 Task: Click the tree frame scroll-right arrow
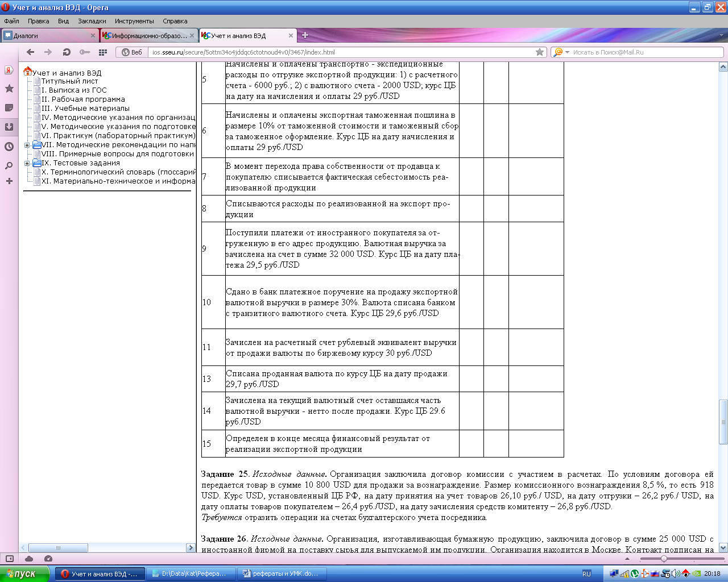point(191,548)
